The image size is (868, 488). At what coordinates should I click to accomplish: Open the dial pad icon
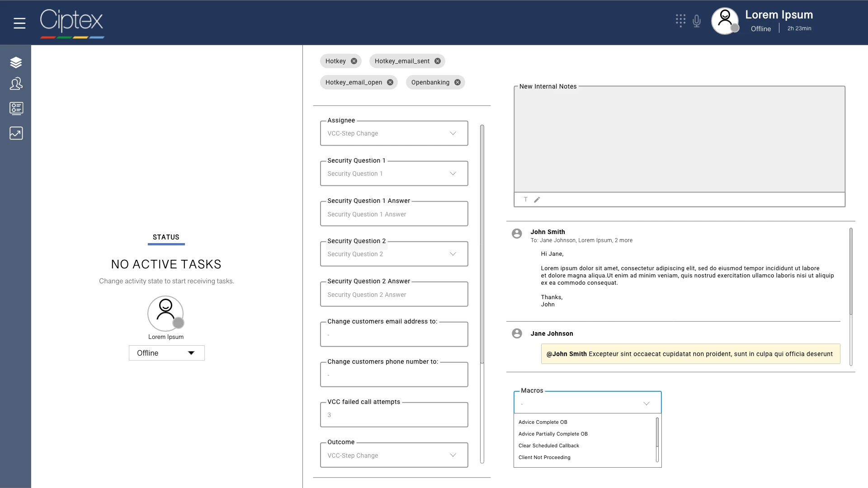pyautogui.click(x=680, y=21)
